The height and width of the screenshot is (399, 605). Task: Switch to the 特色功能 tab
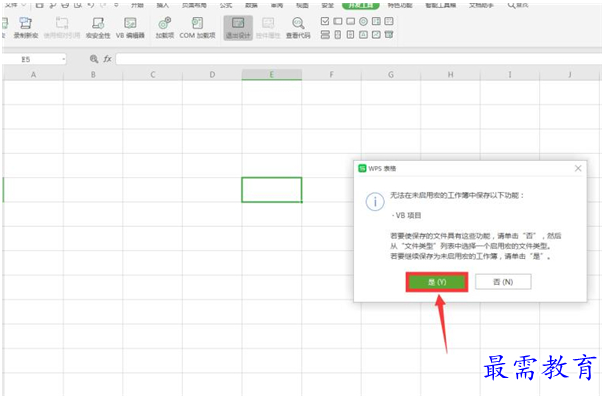400,5
